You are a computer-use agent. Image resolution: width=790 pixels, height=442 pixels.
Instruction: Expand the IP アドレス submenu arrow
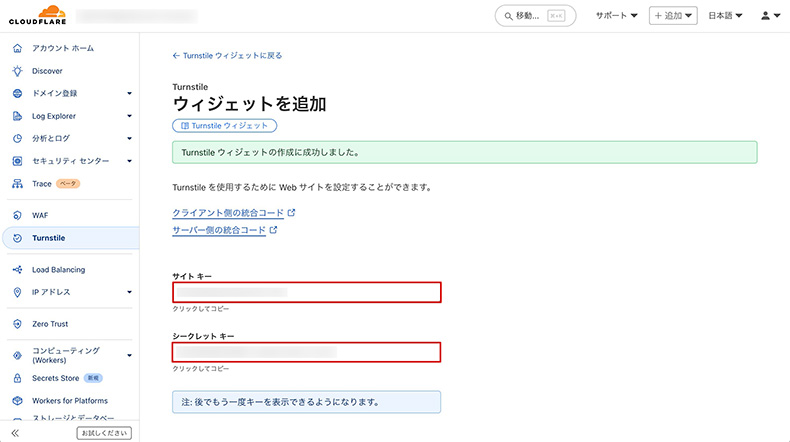[129, 292]
